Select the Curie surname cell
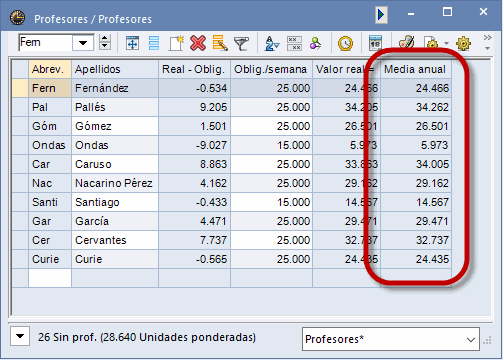503x360 pixels. [115, 259]
